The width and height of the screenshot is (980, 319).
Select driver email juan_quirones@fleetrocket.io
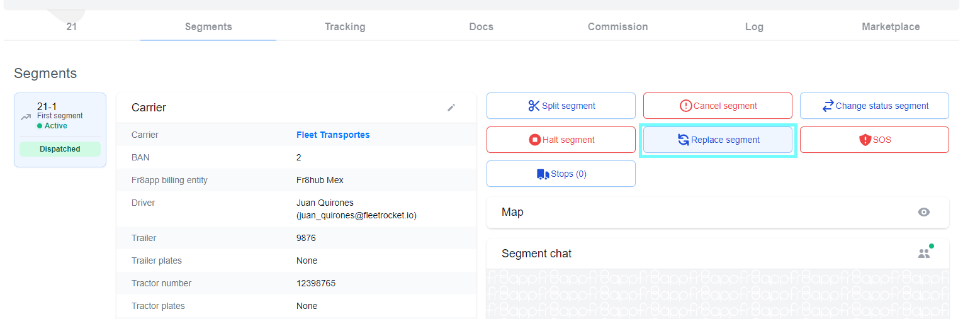356,215
